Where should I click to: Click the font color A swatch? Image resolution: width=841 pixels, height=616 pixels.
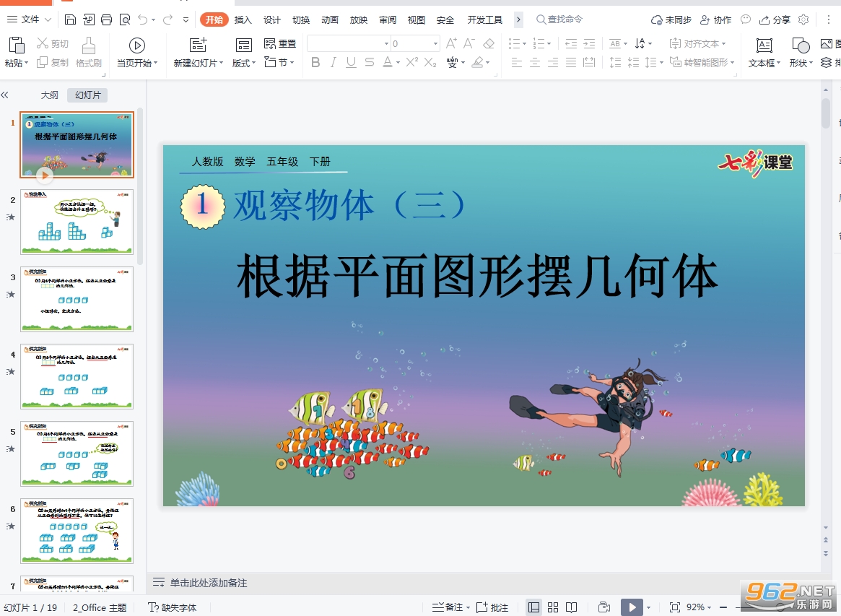[388, 62]
